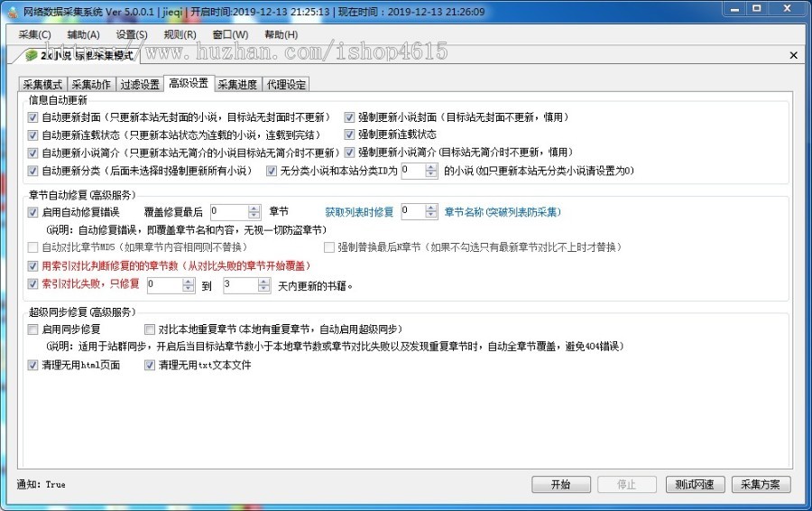
Task: Toggle 自动更新小说简介 checkbox
Action: (x=32, y=153)
